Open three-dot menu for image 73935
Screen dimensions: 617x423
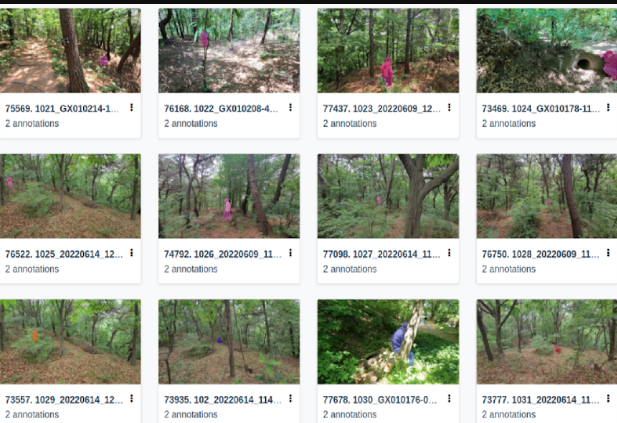pos(290,399)
